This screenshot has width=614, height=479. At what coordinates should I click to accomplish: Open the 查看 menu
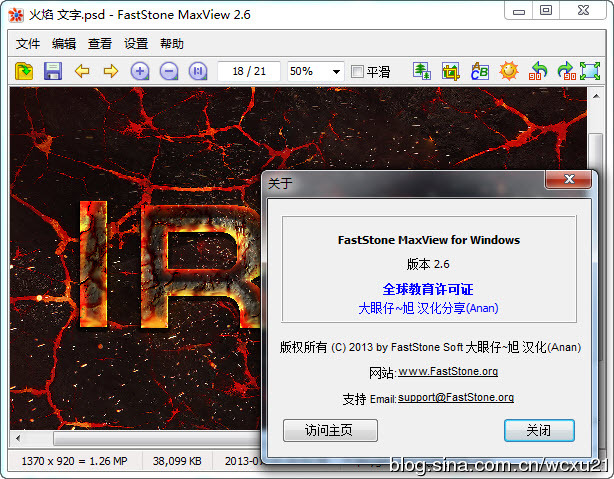click(100, 43)
